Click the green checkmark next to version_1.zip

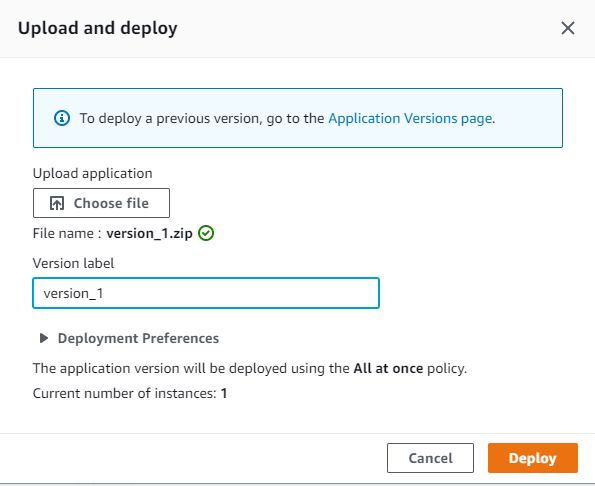[206, 233]
